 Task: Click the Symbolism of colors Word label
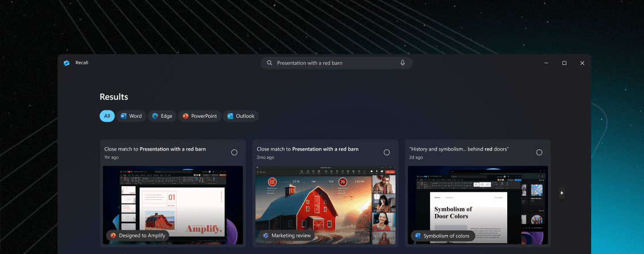443,236
